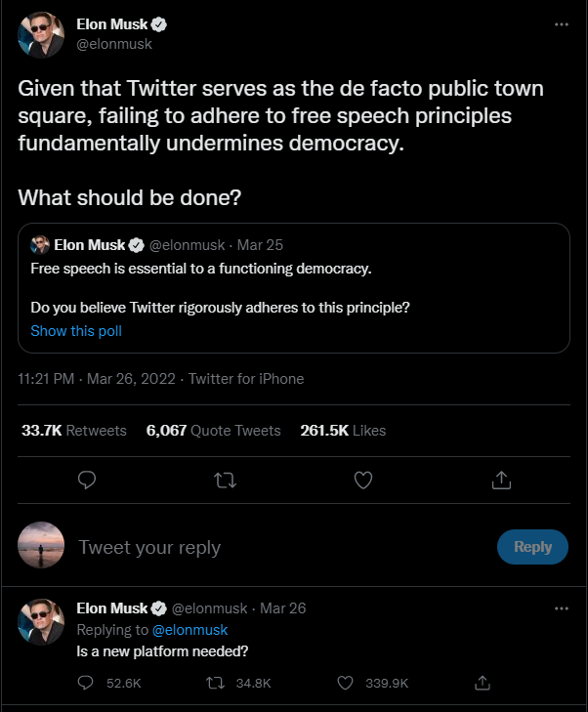Viewport: 588px width, 712px height.
Task: Like the reply tweet with 339.9K likes
Action: pos(345,684)
